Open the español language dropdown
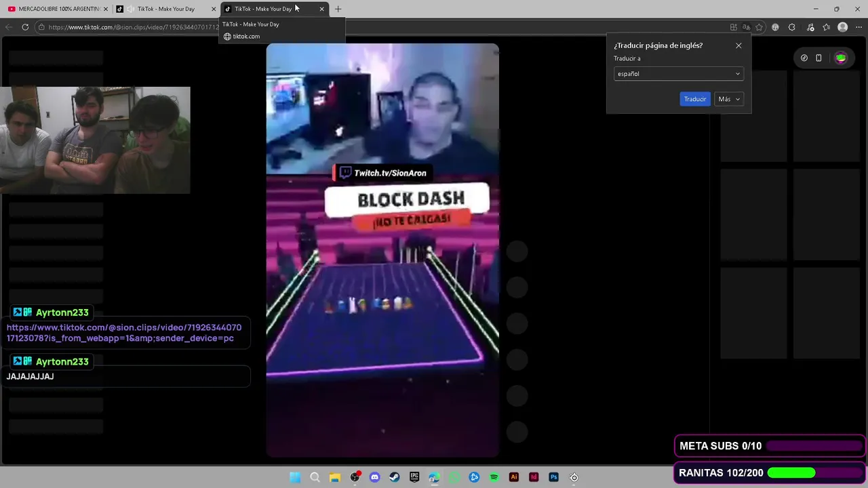The image size is (868, 488). click(x=678, y=74)
